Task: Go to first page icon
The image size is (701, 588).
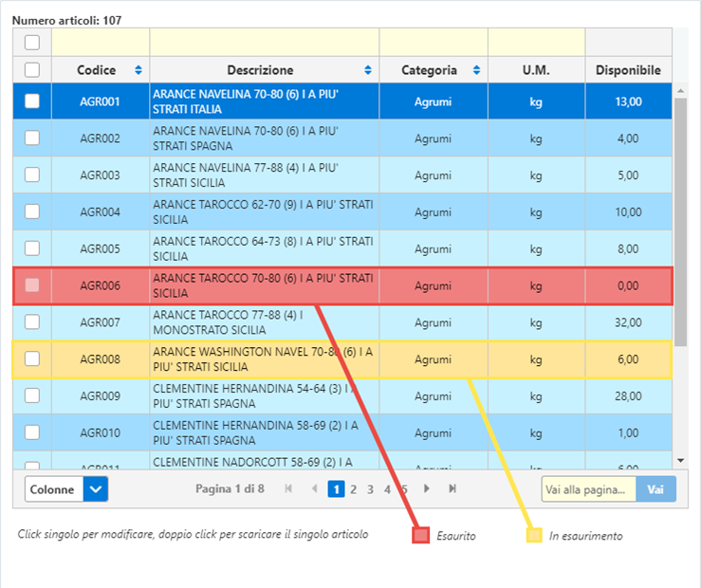Action: pos(288,488)
